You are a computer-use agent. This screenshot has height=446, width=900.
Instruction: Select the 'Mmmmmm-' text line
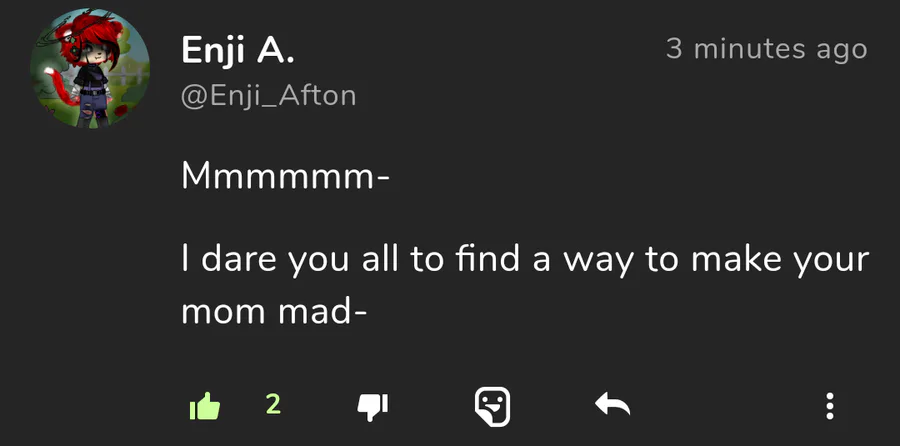286,176
